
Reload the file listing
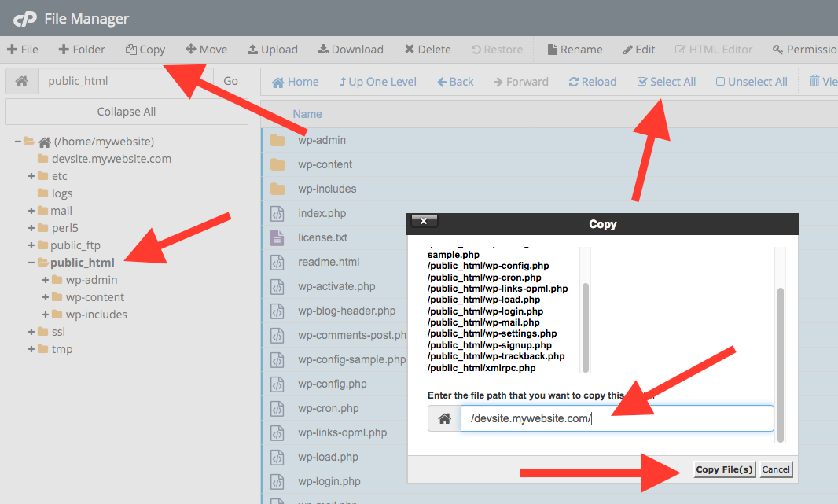point(592,82)
